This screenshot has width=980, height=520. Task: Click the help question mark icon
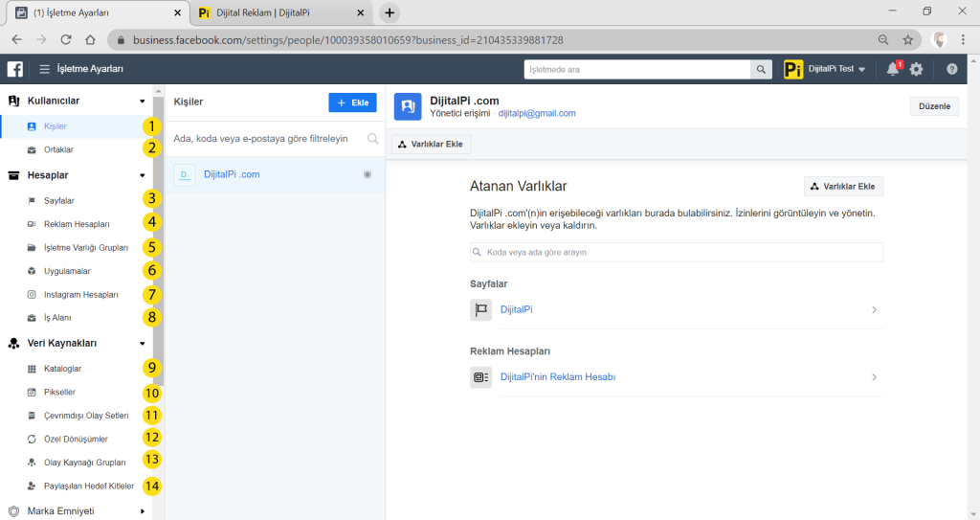951,69
